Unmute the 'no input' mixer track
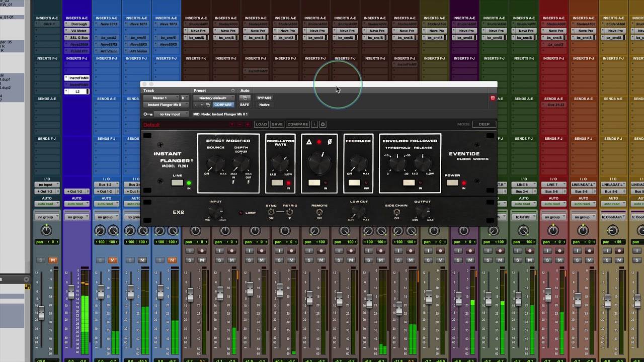The height and width of the screenshot is (362, 644). tap(53, 260)
